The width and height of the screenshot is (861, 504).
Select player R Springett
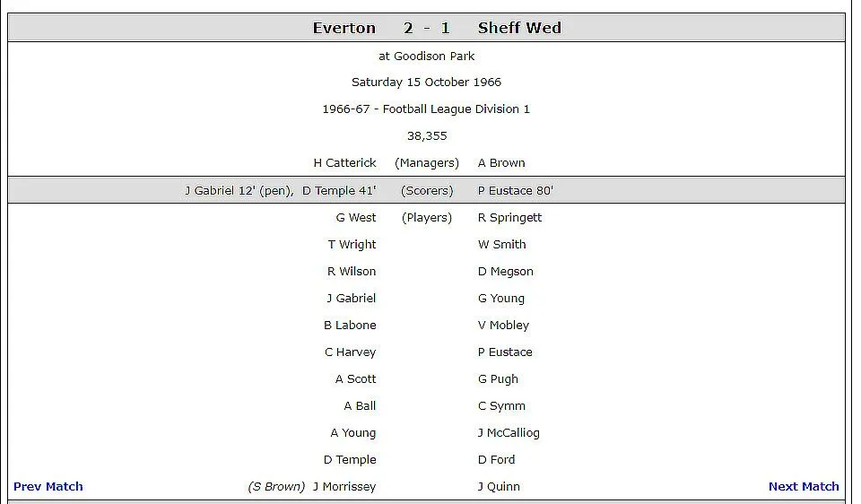click(x=509, y=218)
